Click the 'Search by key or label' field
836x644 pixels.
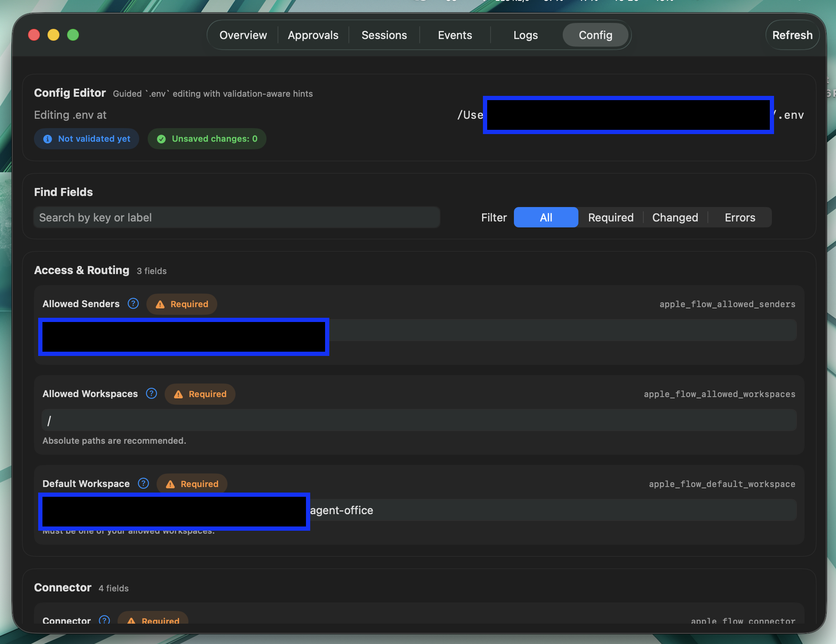(x=237, y=217)
